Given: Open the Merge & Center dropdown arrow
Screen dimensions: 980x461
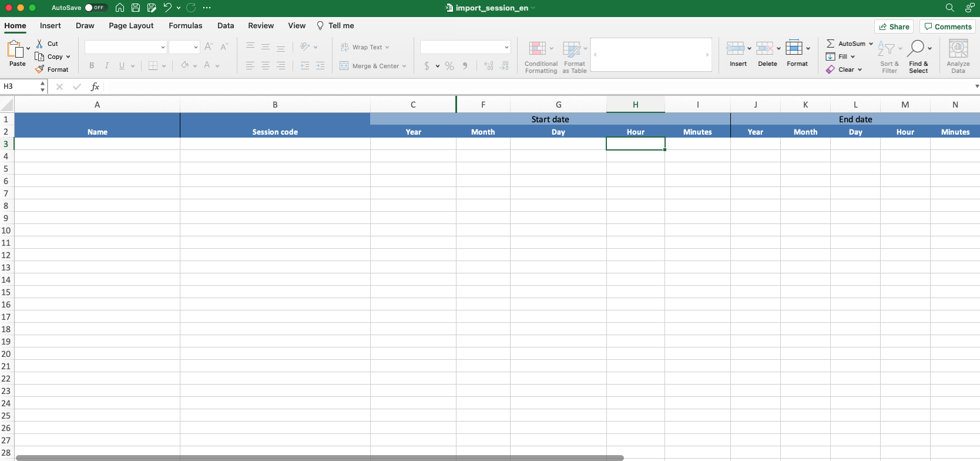Looking at the screenshot, I should [x=404, y=66].
